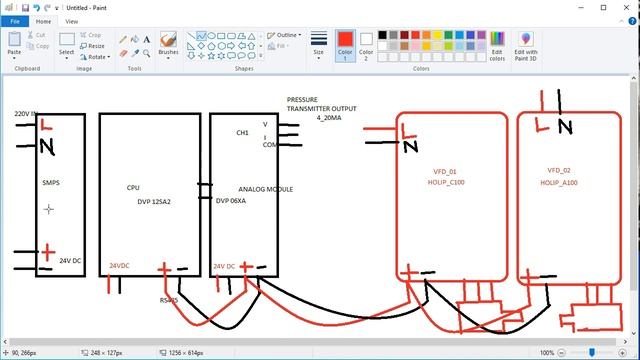
Task: Expand the Select dropdown arrow
Action: 67,58
